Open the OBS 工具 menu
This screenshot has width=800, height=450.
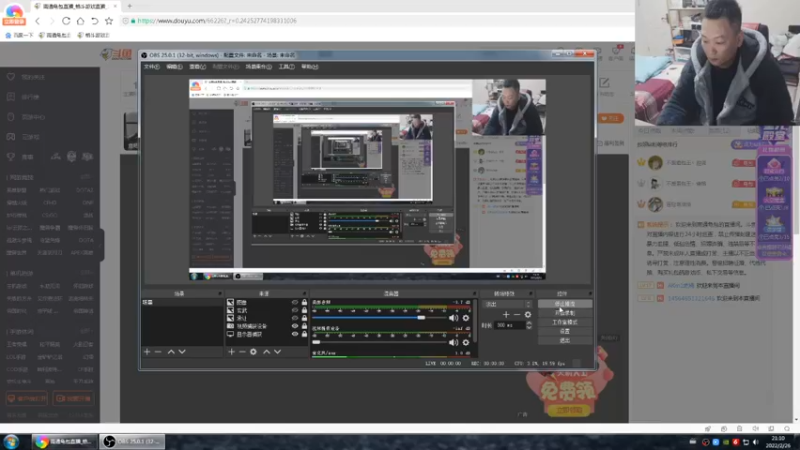286,67
